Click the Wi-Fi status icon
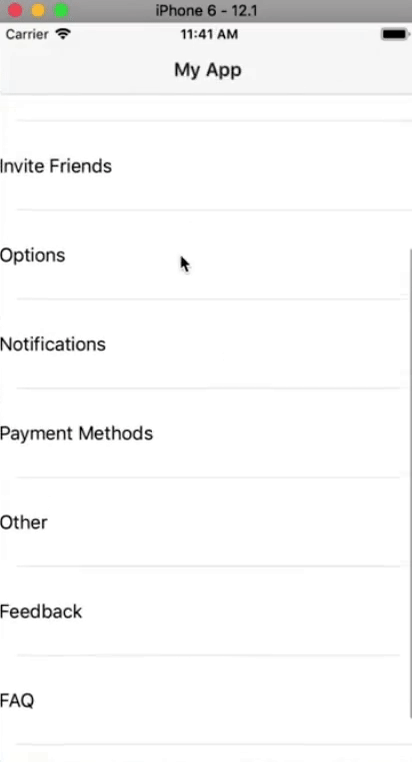This screenshot has height=762, width=412. pyautogui.click(x=63, y=34)
